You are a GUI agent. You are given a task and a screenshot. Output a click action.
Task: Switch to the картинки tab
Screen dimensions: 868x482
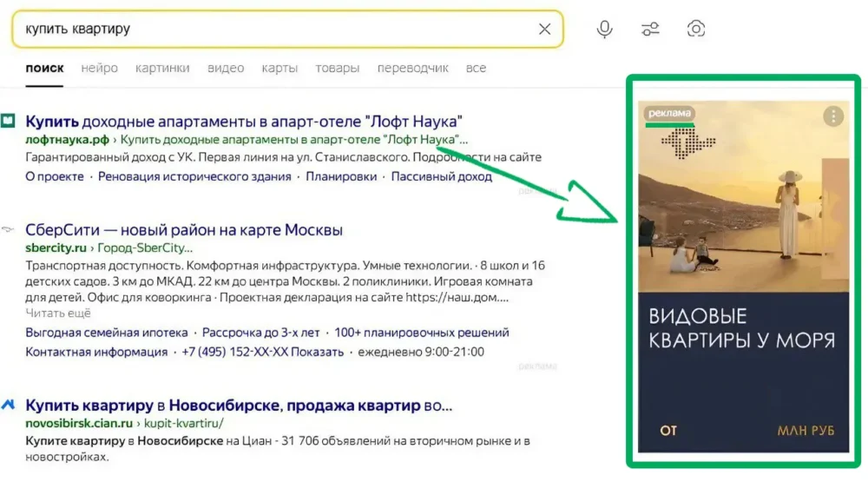[162, 68]
